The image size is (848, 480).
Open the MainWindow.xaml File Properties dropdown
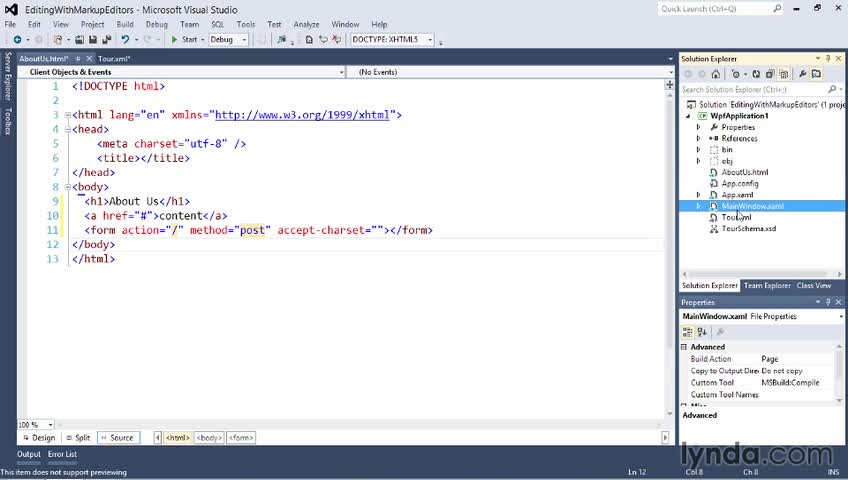pyautogui.click(x=841, y=316)
